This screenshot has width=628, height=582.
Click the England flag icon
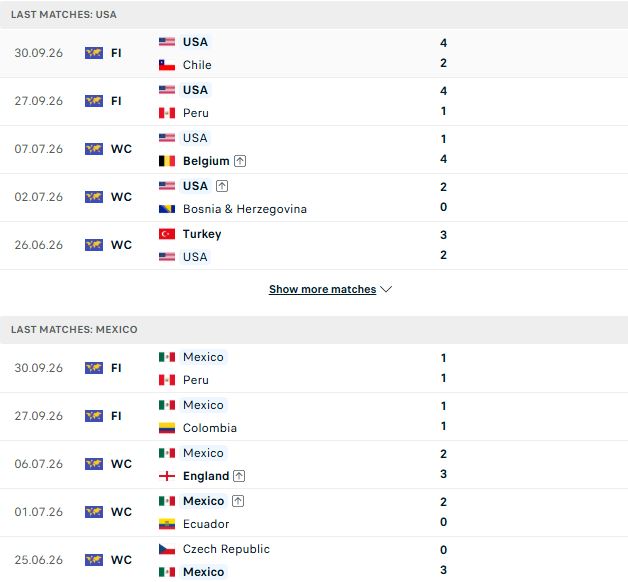pos(167,476)
